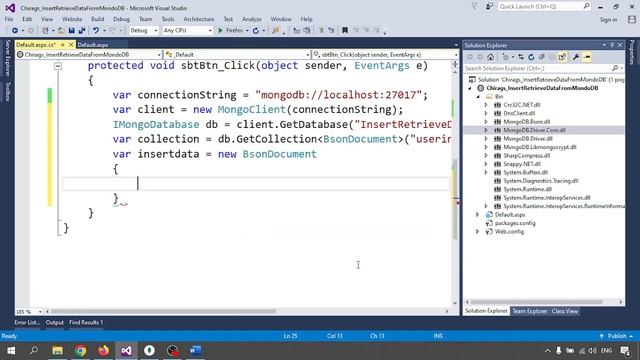Viewport: 640px width, 360px height.
Task: Refresh the Solution Explorer tree
Action: tap(531, 57)
